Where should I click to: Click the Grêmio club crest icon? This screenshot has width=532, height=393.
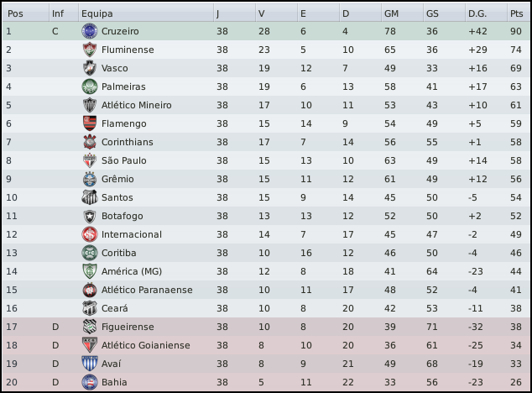tap(89, 179)
